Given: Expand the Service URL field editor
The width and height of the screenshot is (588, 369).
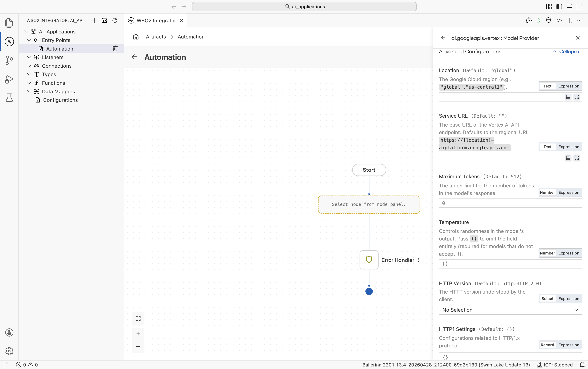Looking at the screenshot, I should 577,158.
